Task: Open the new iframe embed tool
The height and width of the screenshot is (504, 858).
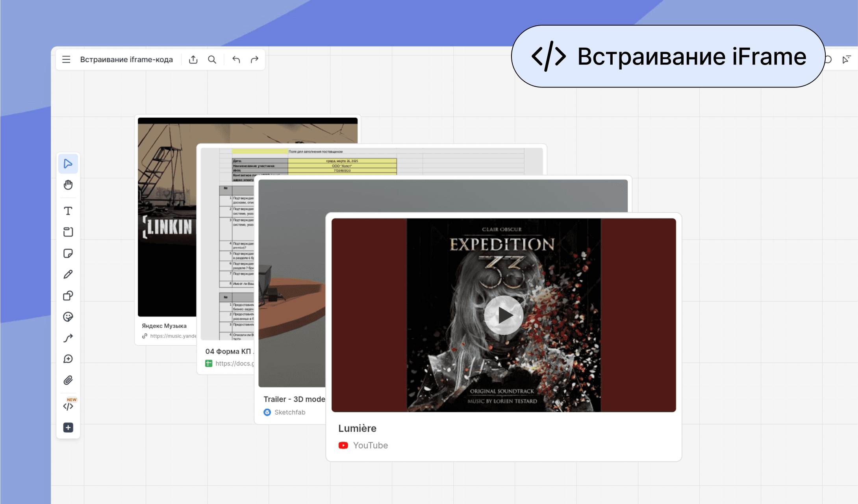Action: [x=68, y=406]
